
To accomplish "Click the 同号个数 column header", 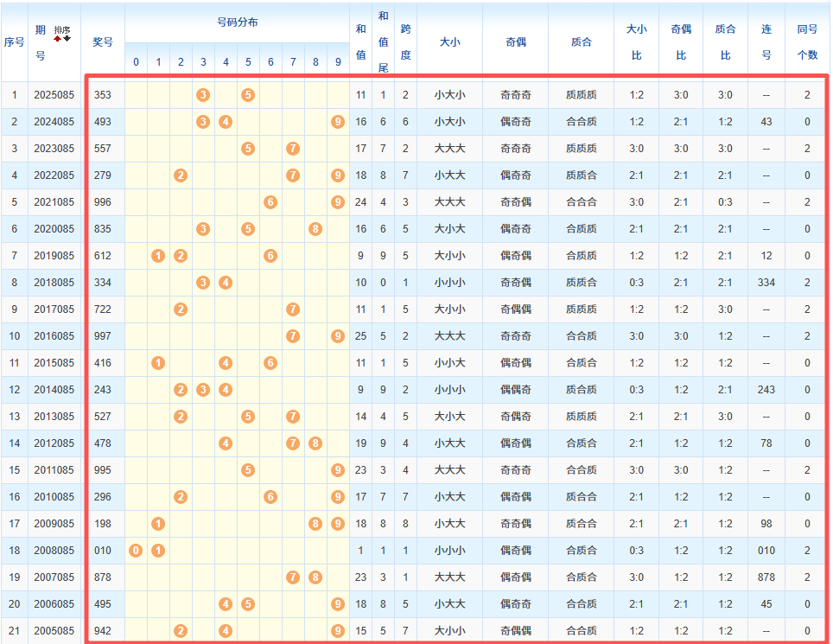I will click(x=807, y=41).
